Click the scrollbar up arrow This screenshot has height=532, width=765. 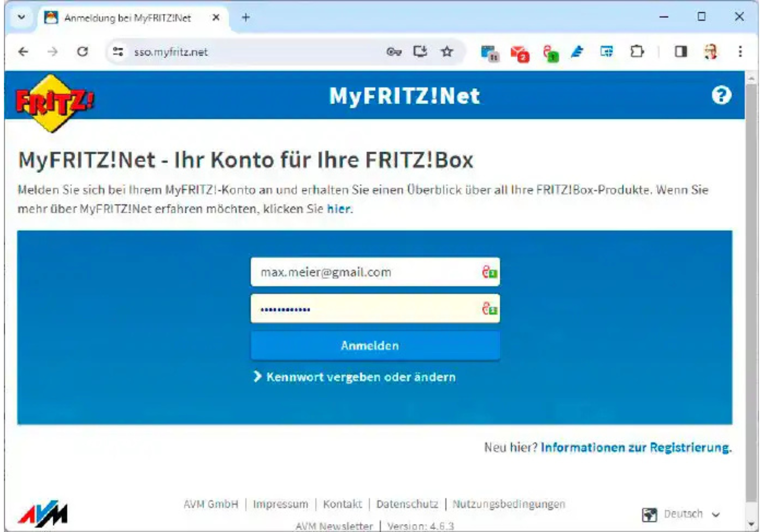(x=751, y=78)
